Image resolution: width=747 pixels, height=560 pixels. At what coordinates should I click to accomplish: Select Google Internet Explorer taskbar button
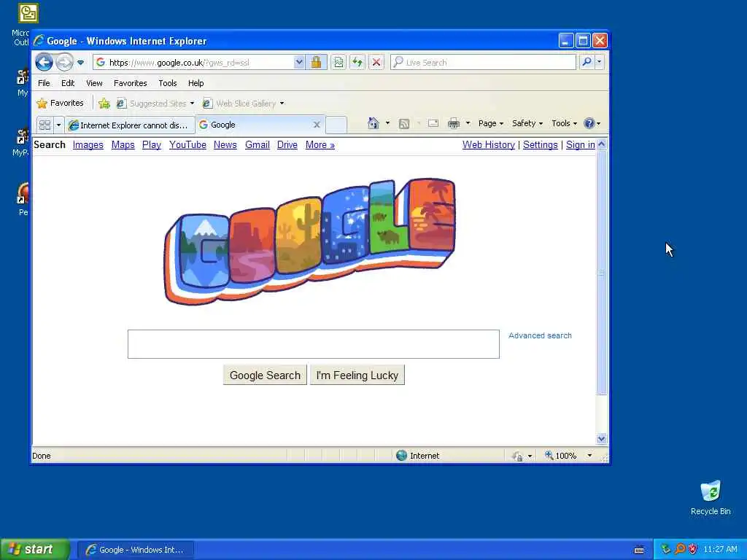135,550
